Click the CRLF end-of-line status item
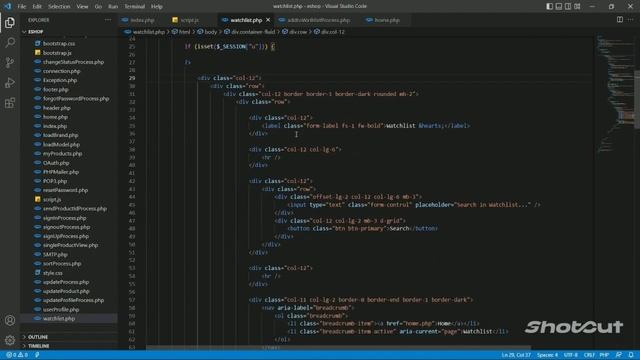The image size is (640, 360). tap(589, 355)
